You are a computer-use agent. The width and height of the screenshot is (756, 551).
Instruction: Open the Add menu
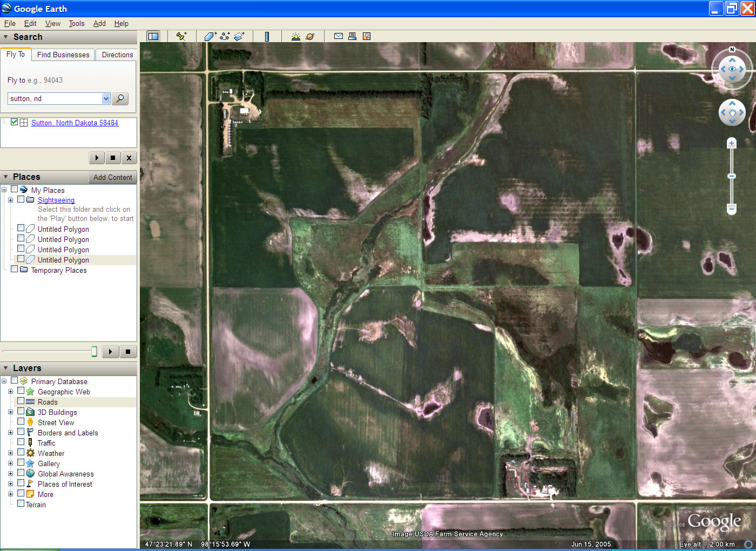[x=99, y=23]
